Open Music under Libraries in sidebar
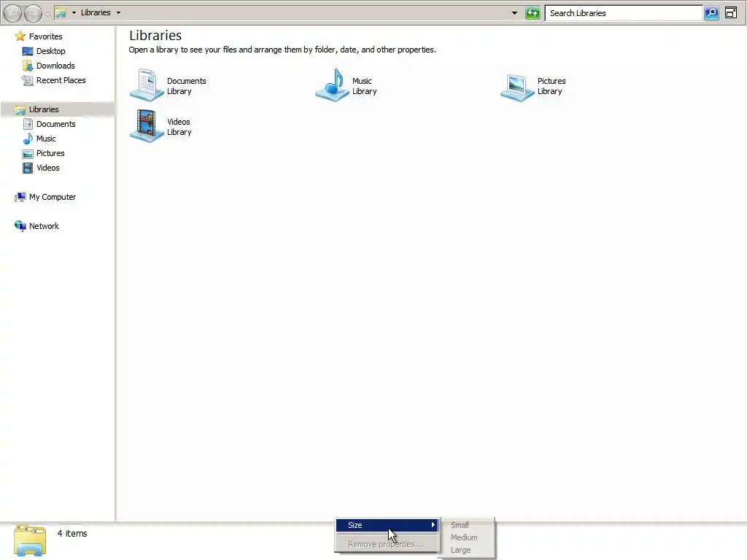This screenshot has height=560, width=747. point(46,139)
